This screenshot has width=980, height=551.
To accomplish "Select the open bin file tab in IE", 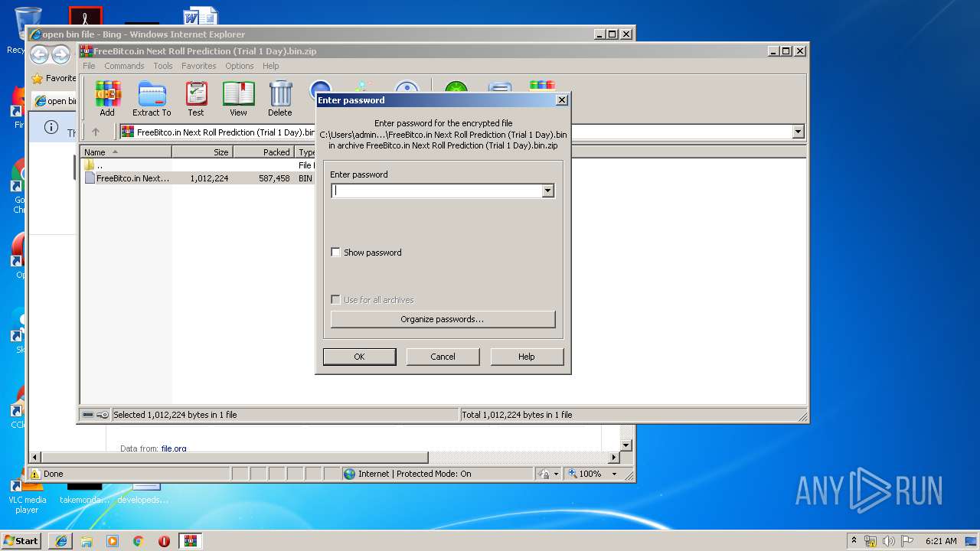I will click(55, 101).
